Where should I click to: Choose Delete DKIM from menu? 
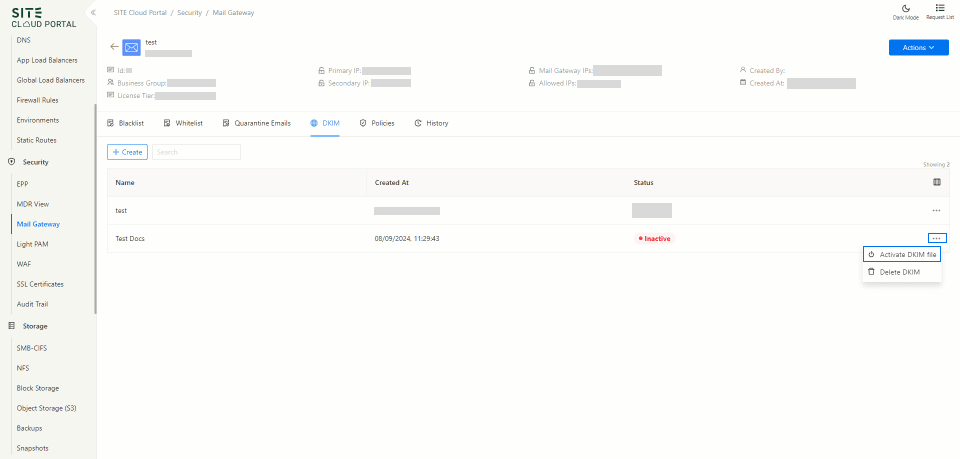coord(898,272)
